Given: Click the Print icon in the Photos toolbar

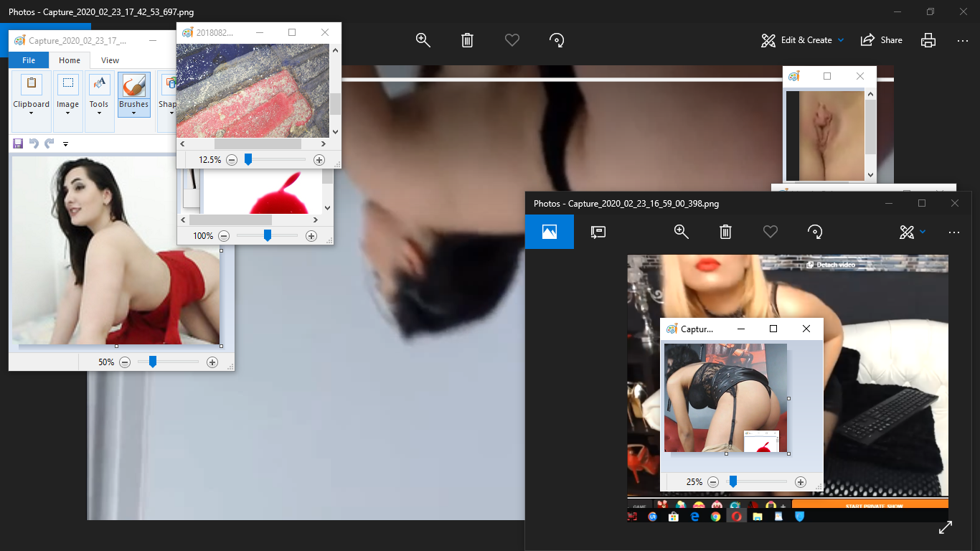Looking at the screenshot, I should click(928, 40).
